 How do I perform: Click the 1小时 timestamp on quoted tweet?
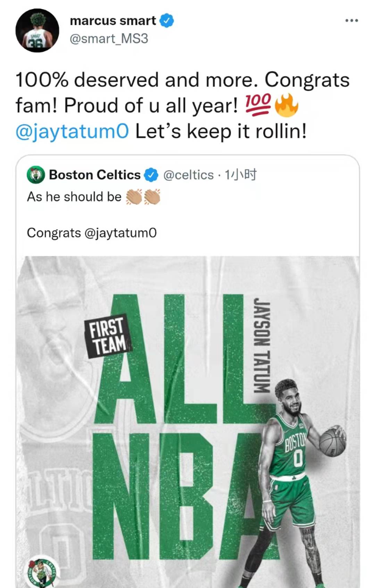coord(241,175)
